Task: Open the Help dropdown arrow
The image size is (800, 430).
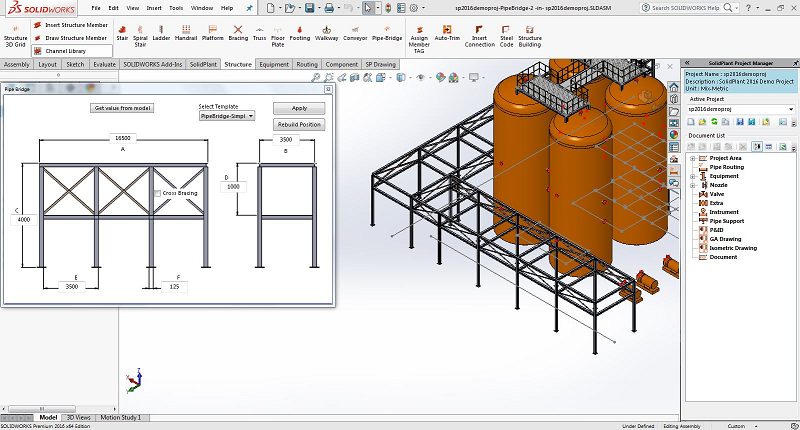Action: click(x=758, y=8)
